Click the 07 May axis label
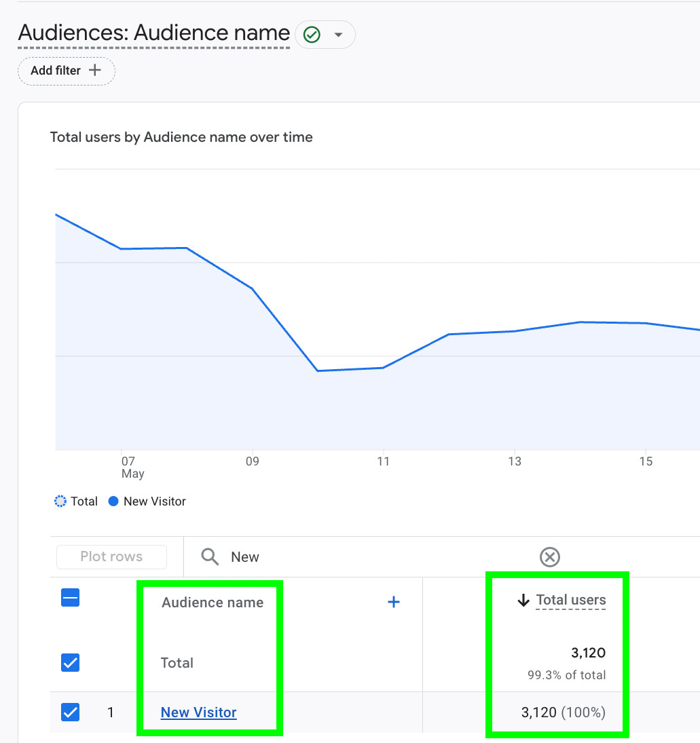 [x=132, y=468]
